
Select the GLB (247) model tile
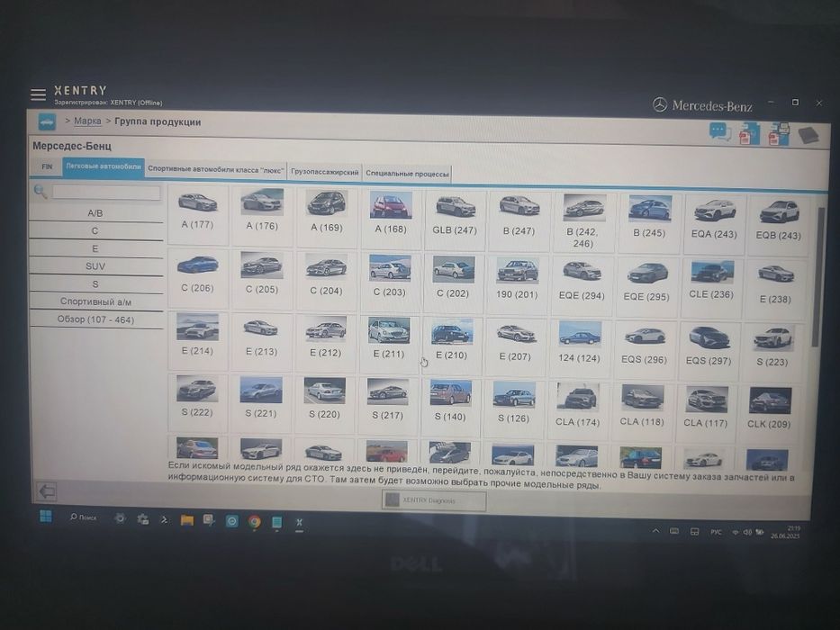455,219
